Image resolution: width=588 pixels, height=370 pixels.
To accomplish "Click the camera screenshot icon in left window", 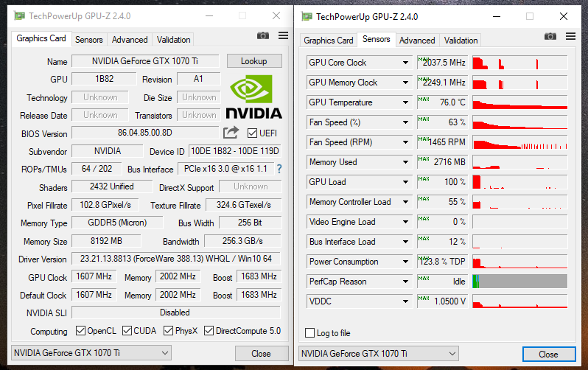I will pos(263,35).
